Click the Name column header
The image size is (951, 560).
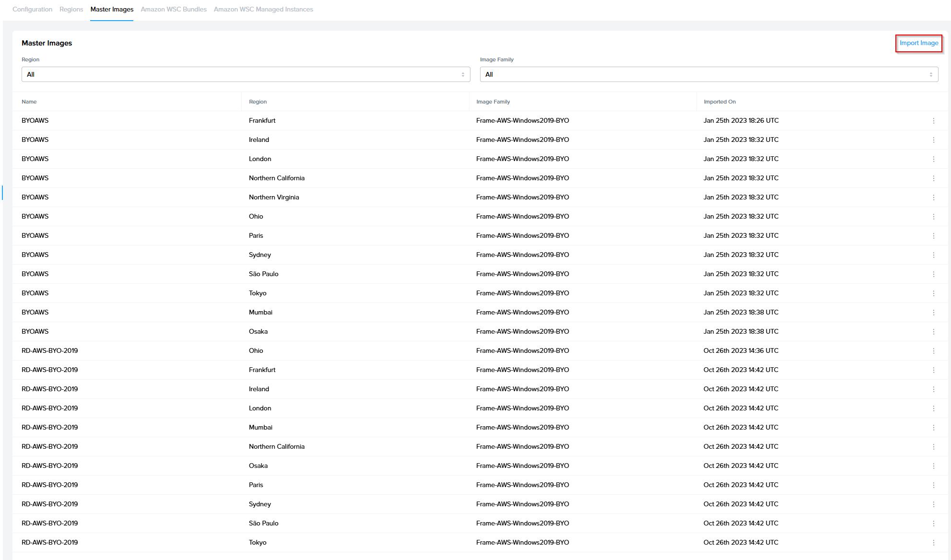[x=29, y=102]
